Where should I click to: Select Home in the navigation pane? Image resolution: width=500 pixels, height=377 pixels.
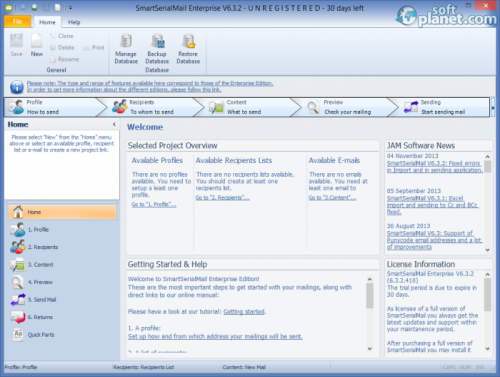tap(62, 212)
